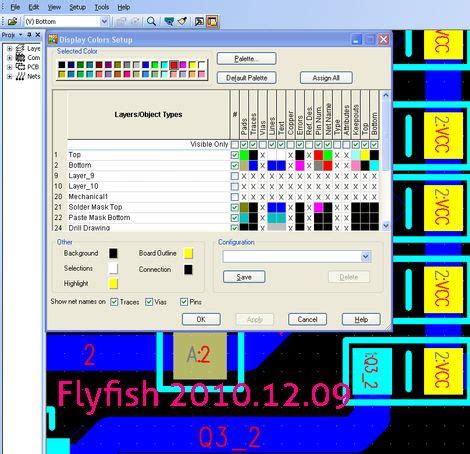
Task: Open the Edit menu
Action: point(34,7)
